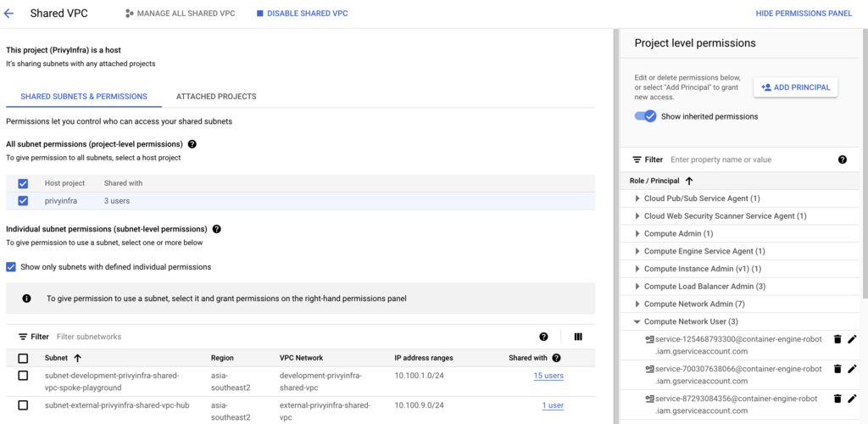Check the external shared-vpc-hub subnet checkbox
Screen dimensions: 868x424
click(23, 405)
